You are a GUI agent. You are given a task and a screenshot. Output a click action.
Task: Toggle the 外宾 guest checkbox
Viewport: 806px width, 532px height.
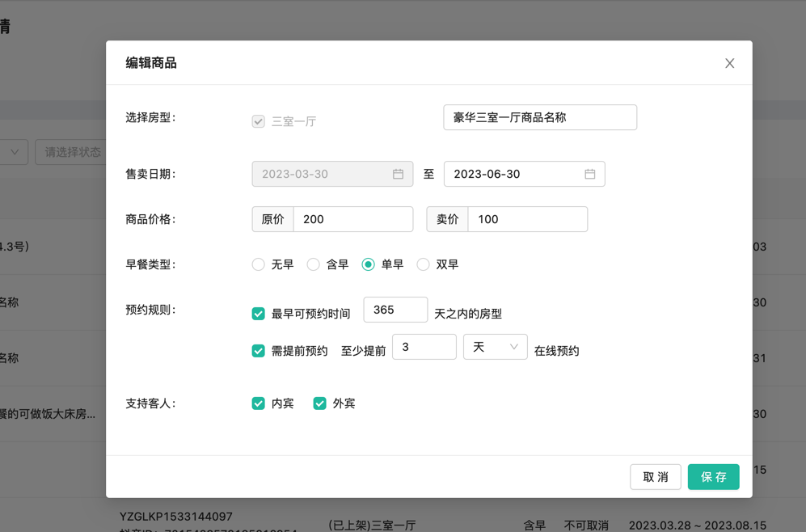pyautogui.click(x=319, y=403)
